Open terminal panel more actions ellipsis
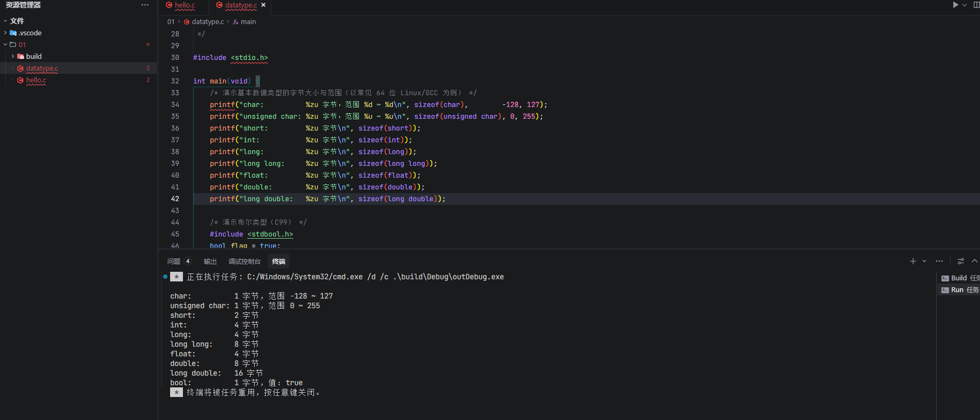Viewport: 980px width, 420px height. (x=939, y=261)
